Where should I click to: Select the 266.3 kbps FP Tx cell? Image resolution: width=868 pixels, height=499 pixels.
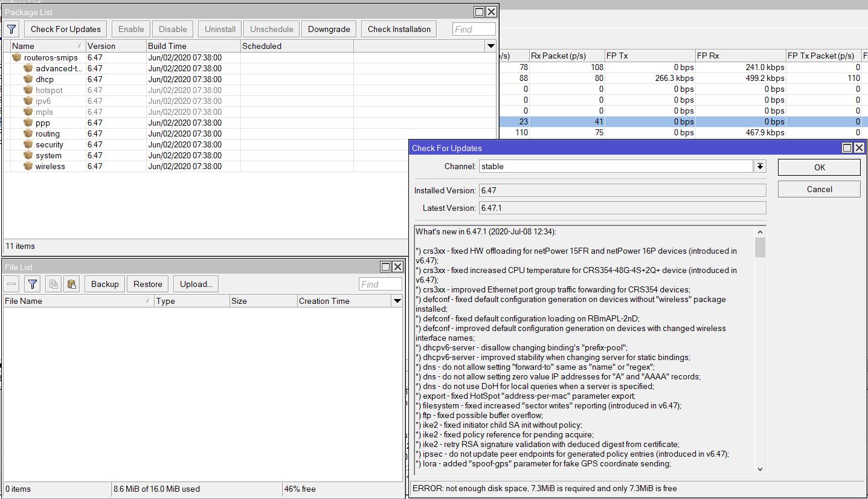pyautogui.click(x=650, y=79)
